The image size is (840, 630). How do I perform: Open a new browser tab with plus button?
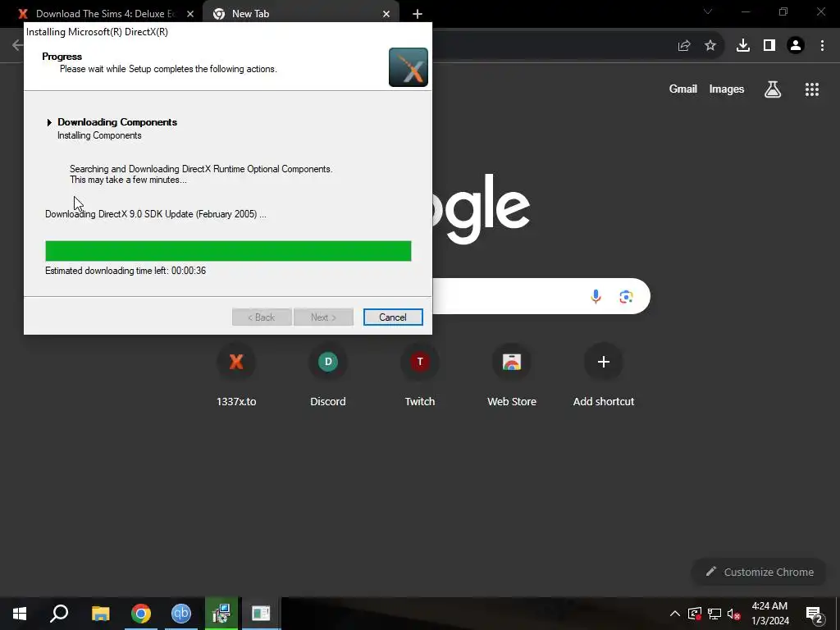pyautogui.click(x=418, y=14)
